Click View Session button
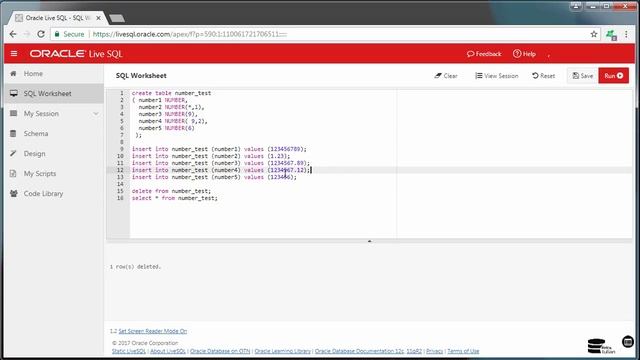 pos(497,76)
